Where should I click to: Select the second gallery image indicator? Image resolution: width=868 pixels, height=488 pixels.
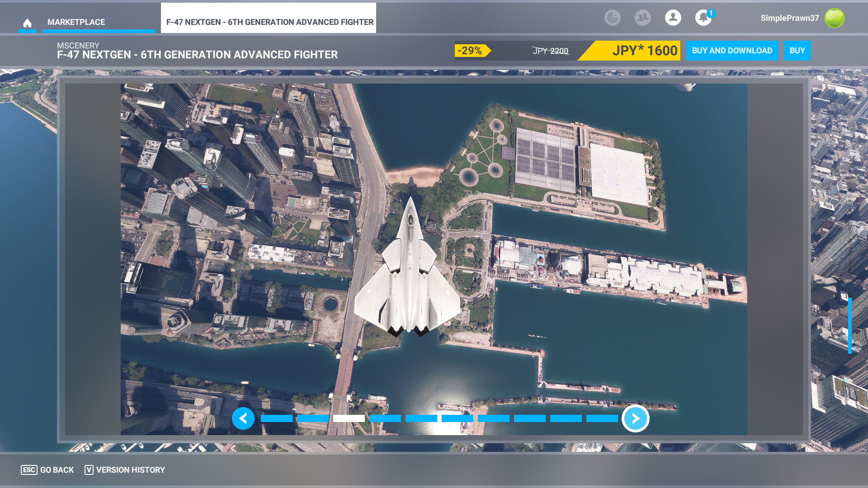(312, 418)
